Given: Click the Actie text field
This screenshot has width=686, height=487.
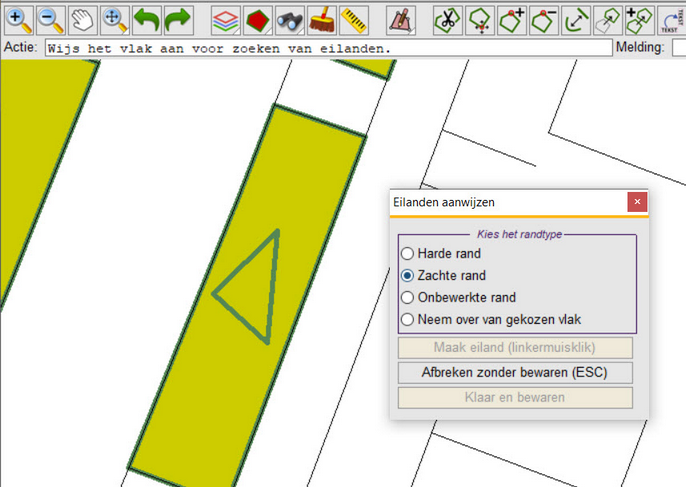Looking at the screenshot, I should click(328, 48).
